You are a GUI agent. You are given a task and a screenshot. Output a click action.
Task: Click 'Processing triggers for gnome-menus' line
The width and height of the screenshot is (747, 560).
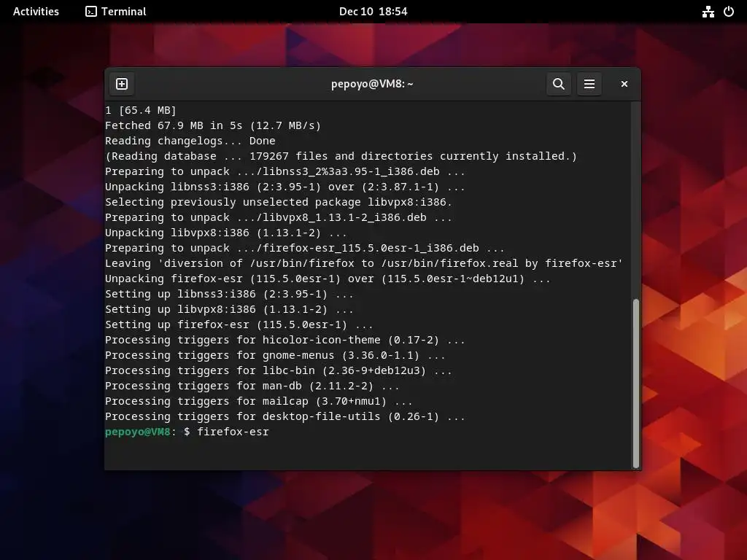click(x=275, y=355)
